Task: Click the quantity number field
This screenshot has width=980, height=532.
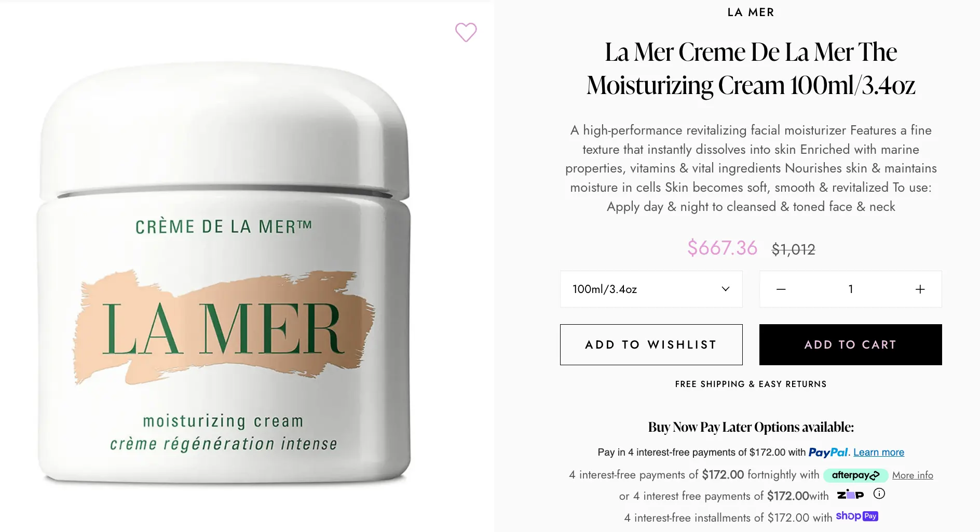Action: tap(851, 289)
